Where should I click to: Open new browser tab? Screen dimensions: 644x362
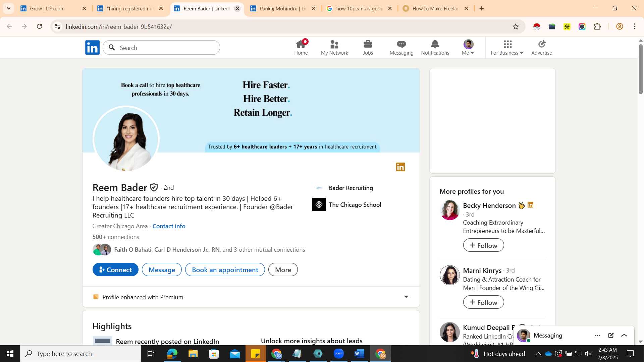(x=482, y=8)
